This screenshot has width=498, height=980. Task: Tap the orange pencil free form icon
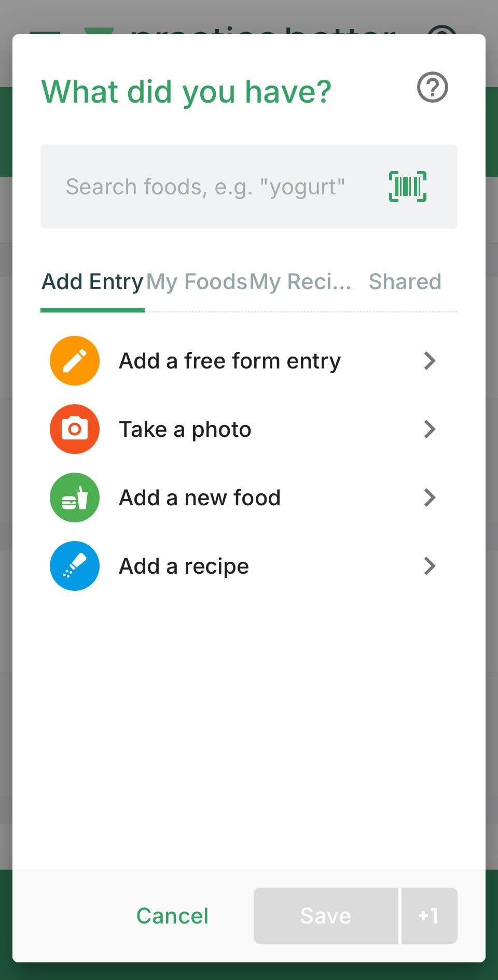click(x=75, y=361)
